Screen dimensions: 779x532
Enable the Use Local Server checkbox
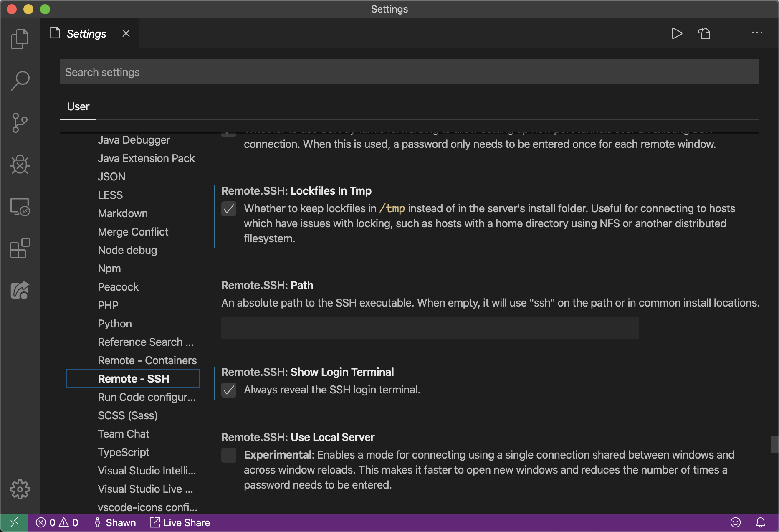tap(229, 455)
